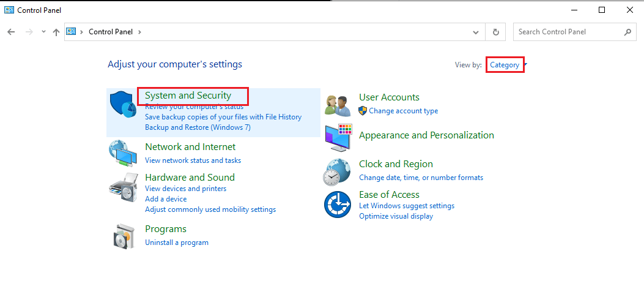Screen dimensions: 644x286
Task: Click the Control Panel title bar icon
Action: [x=9, y=10]
